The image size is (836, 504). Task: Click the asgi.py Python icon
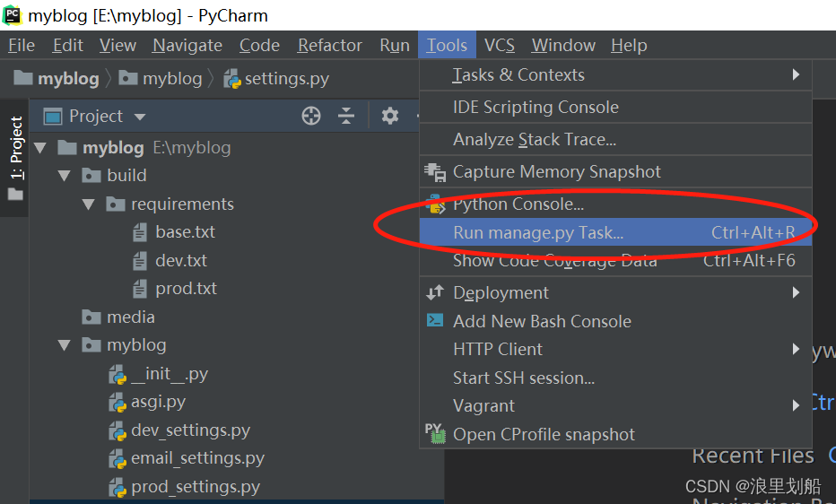point(118,403)
